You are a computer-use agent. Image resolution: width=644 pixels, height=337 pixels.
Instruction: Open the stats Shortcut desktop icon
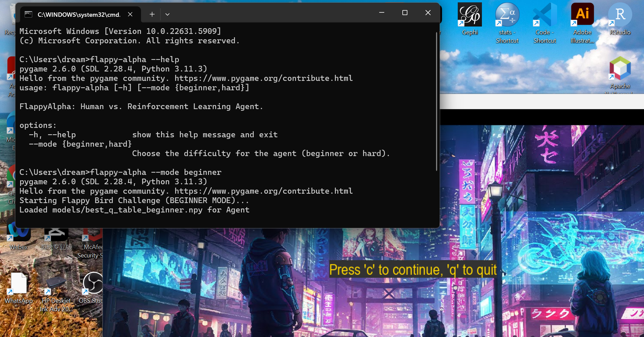[x=507, y=23]
